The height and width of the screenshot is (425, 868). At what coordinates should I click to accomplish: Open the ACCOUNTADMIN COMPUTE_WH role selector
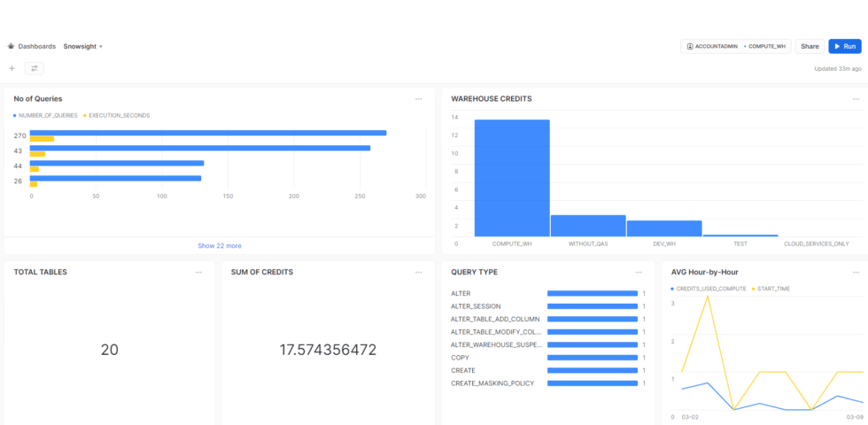click(736, 46)
